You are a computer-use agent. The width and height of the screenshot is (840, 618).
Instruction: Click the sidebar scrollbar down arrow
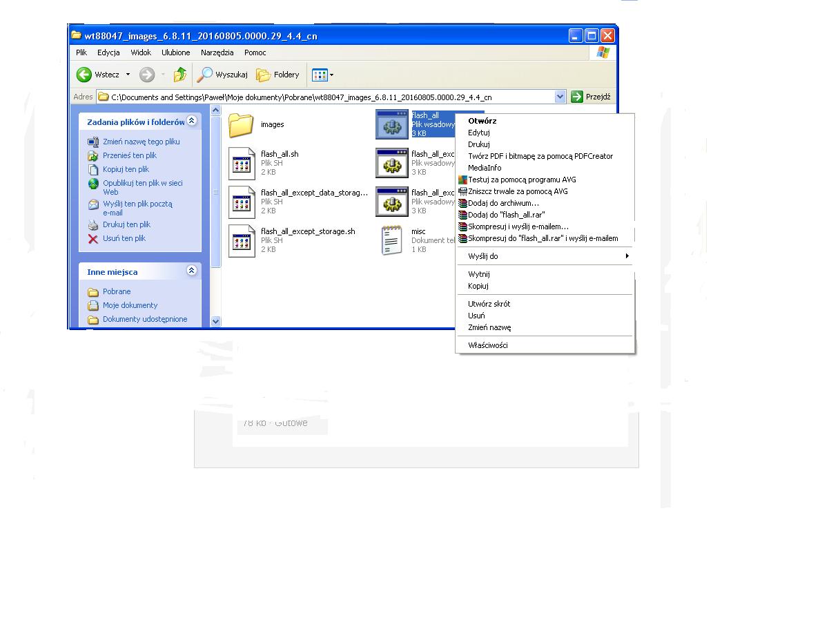(x=215, y=321)
